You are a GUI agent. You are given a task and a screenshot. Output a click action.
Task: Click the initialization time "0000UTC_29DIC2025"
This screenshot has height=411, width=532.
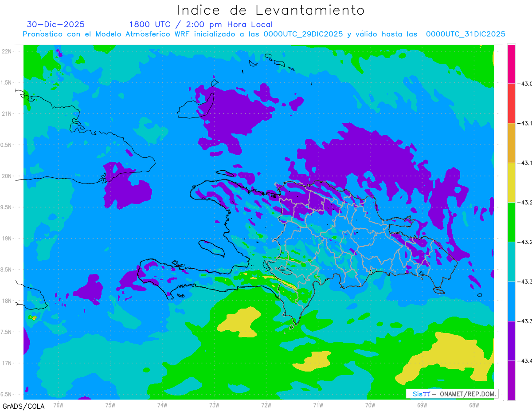tap(303, 34)
